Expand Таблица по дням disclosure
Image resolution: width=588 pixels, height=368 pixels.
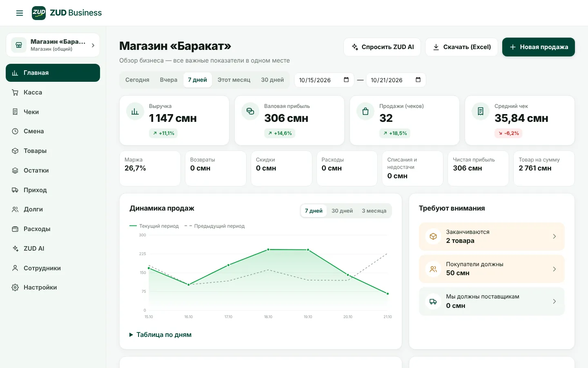point(160,334)
